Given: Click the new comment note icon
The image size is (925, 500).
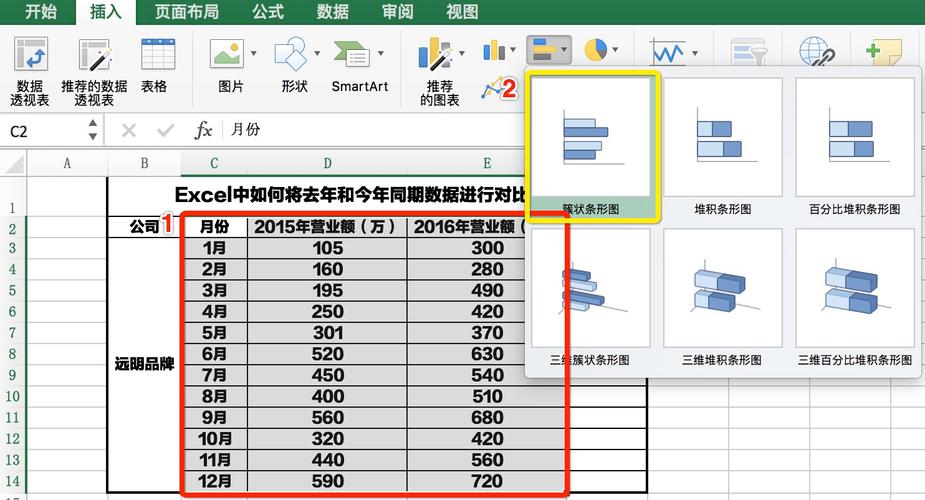Looking at the screenshot, I should pos(884,52).
